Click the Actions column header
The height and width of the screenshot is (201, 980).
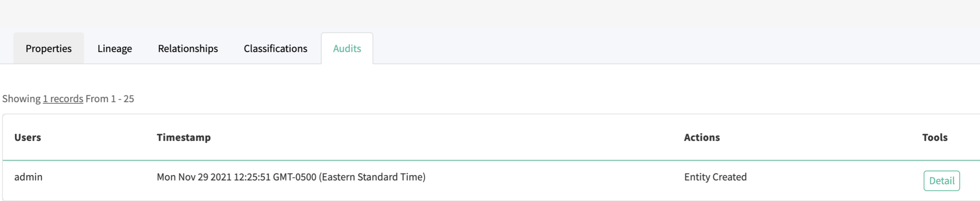click(702, 137)
